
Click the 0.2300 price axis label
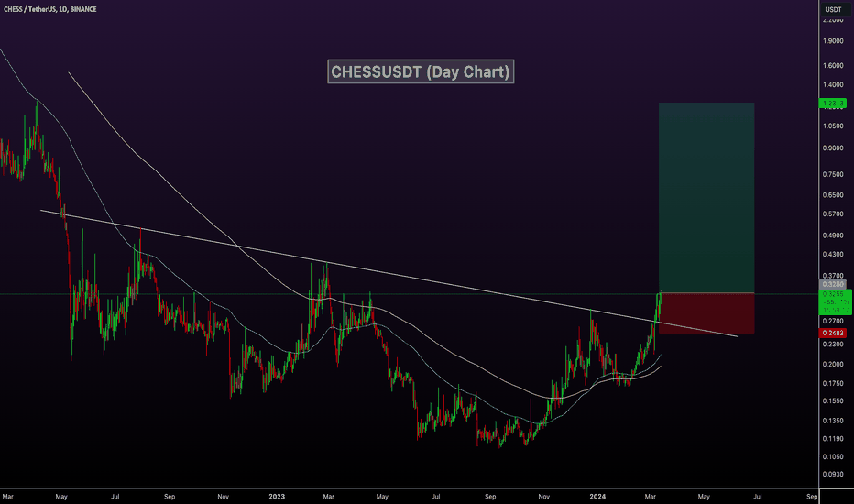click(833, 345)
